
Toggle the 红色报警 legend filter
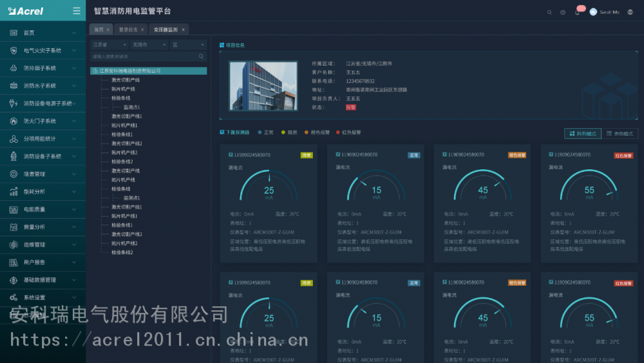[348, 133]
